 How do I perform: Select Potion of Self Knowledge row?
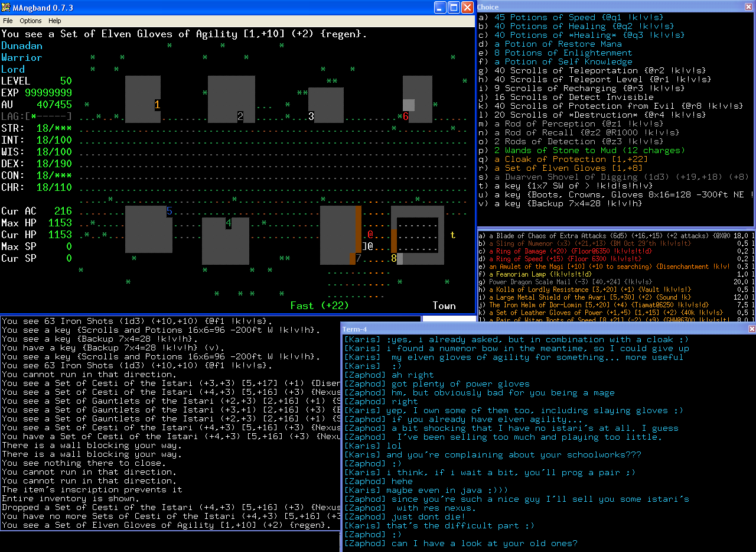pyautogui.click(x=555, y=61)
